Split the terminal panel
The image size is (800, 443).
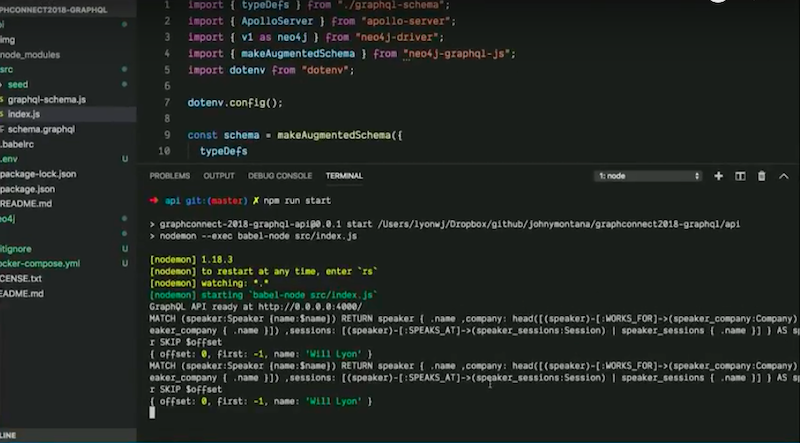[740, 176]
